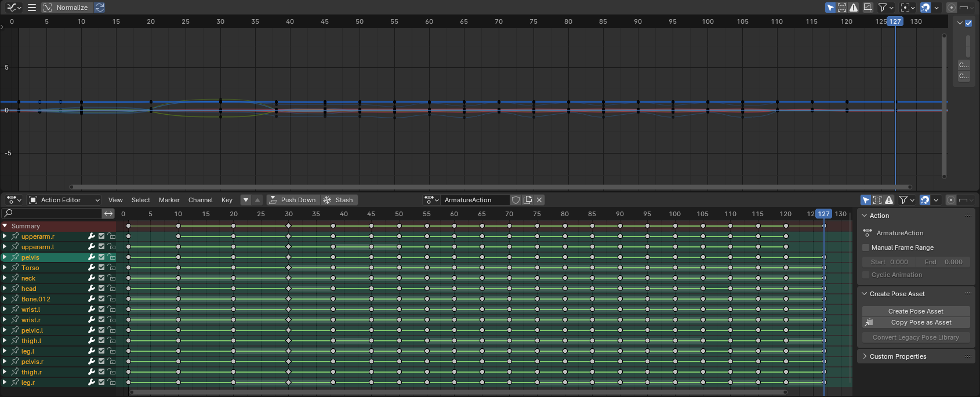
Task: Enable show only errors in the Action Editor
Action: (x=889, y=200)
